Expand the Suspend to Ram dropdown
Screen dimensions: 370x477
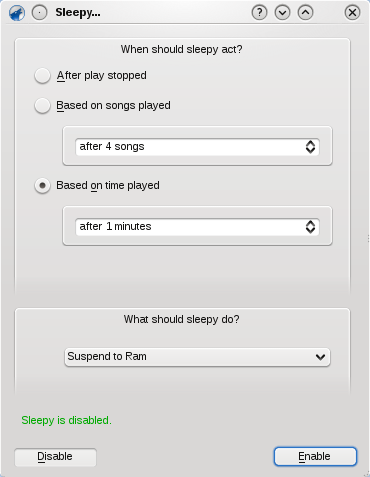[x=197, y=357]
